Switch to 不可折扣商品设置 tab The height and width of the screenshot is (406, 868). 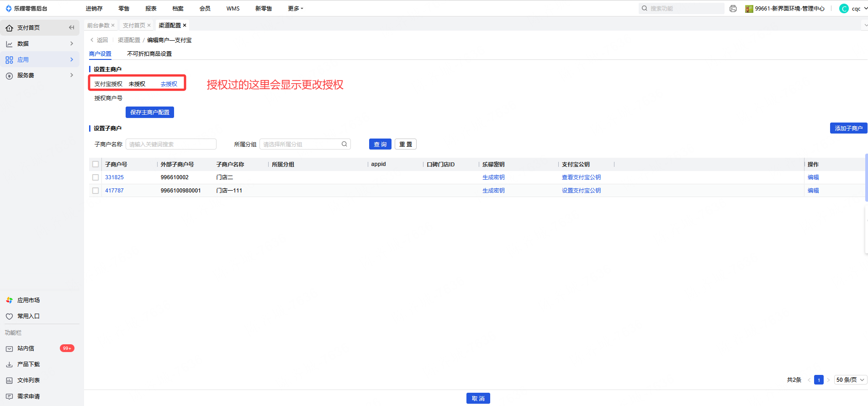click(x=149, y=54)
